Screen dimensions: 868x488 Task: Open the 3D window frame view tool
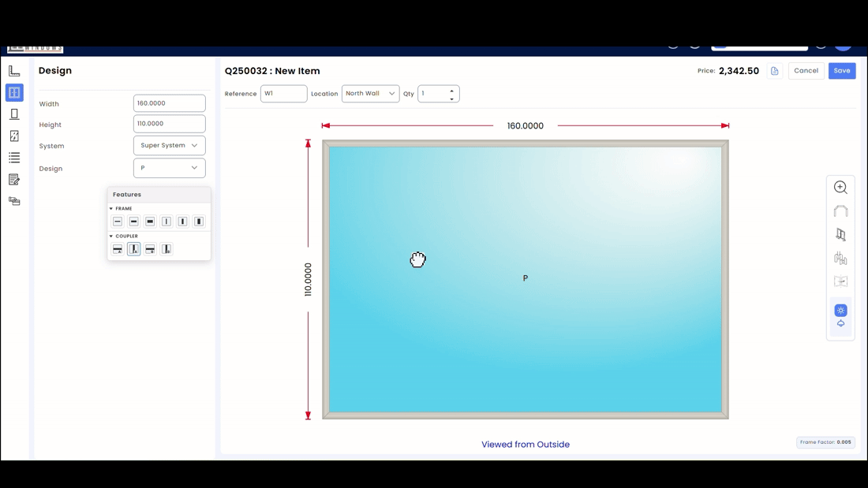(x=840, y=235)
